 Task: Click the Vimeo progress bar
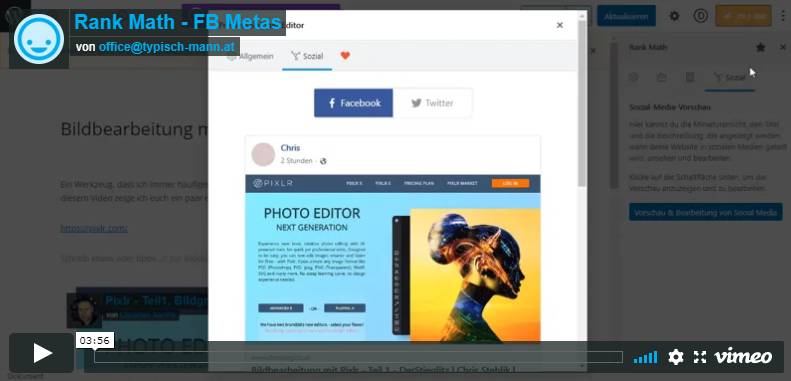pos(358,357)
